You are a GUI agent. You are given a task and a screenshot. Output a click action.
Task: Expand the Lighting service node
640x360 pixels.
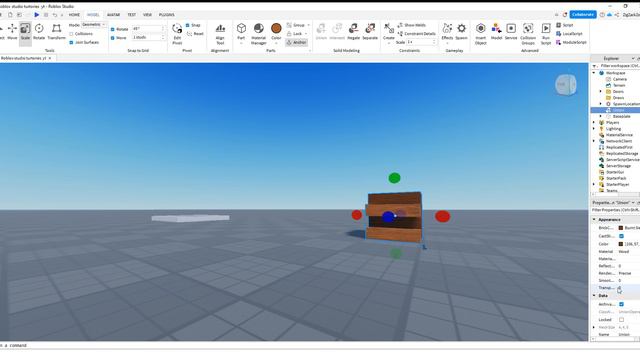click(x=594, y=129)
